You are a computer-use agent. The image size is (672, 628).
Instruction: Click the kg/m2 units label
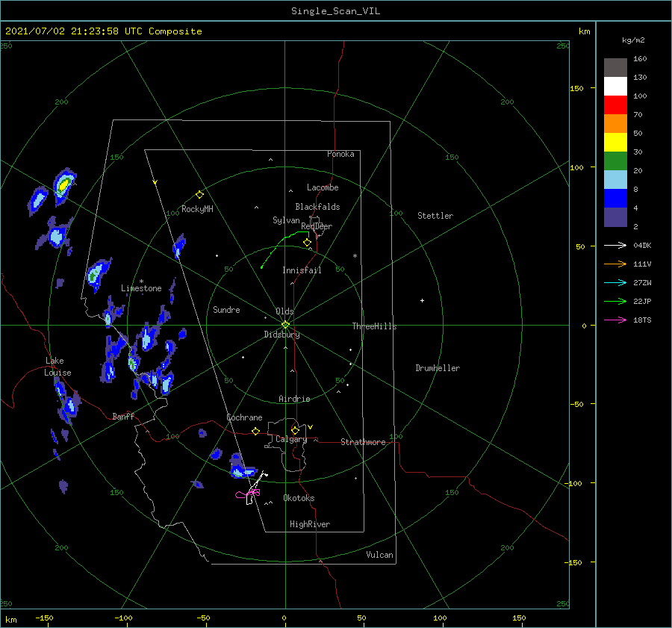click(633, 40)
